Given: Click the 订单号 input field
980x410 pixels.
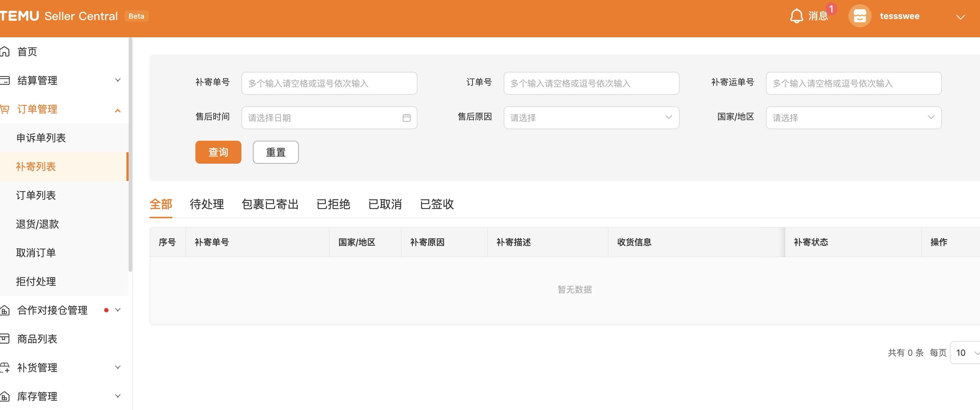Looking at the screenshot, I should click(x=591, y=83).
